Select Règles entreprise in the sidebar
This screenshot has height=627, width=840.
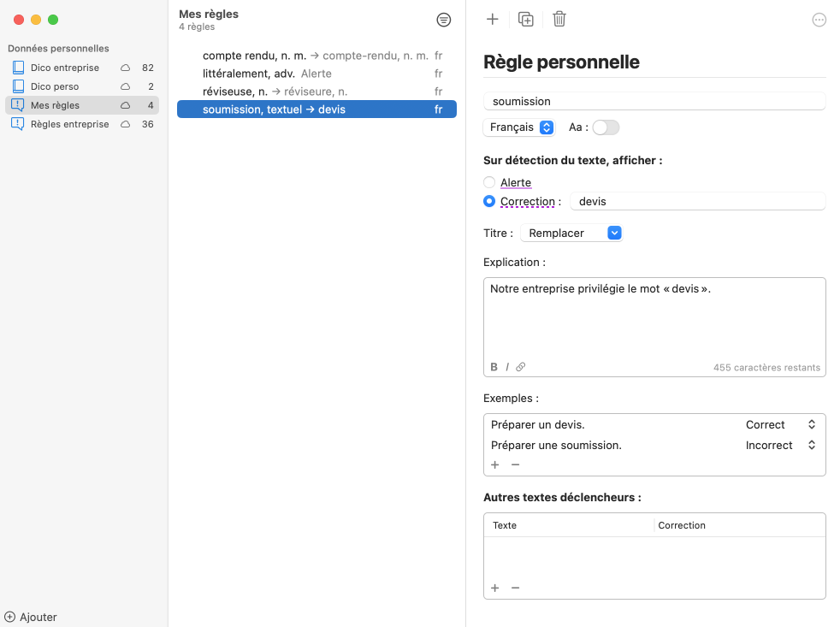tap(69, 124)
